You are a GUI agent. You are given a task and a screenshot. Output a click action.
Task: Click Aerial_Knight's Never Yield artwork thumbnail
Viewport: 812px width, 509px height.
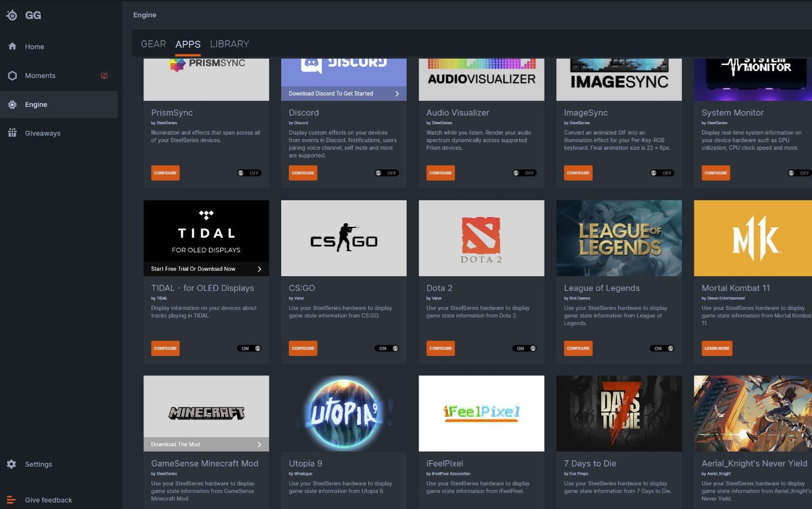753,413
